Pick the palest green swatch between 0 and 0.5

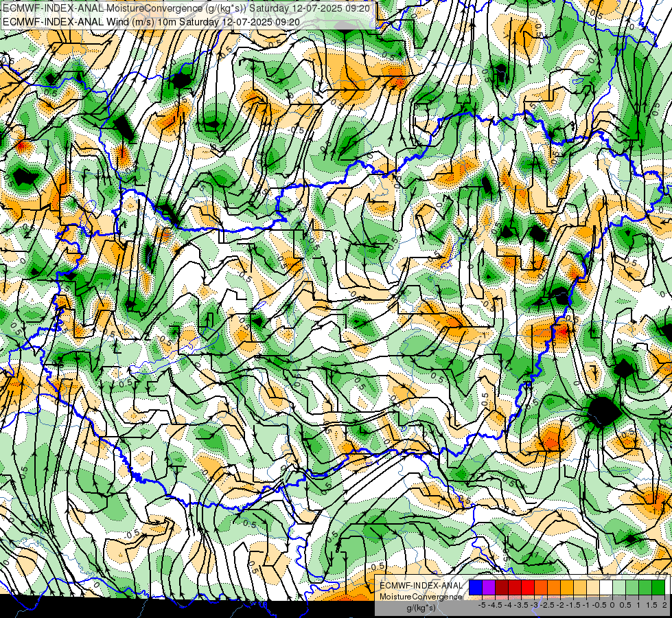pos(619,588)
